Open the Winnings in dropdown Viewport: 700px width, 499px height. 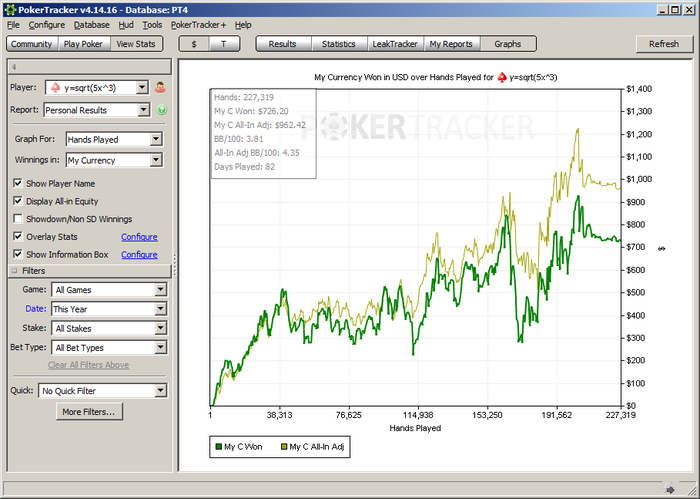tap(156, 160)
